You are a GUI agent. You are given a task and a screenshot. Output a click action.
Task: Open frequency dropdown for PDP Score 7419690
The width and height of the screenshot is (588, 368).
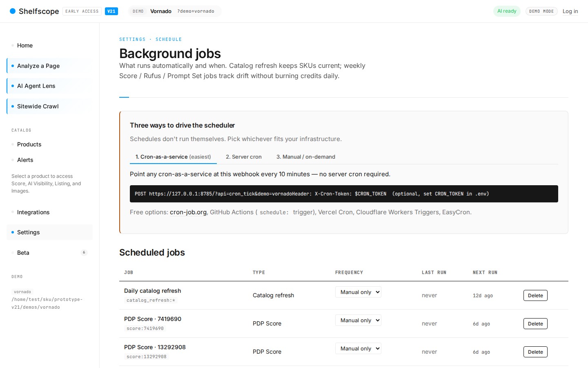358,320
